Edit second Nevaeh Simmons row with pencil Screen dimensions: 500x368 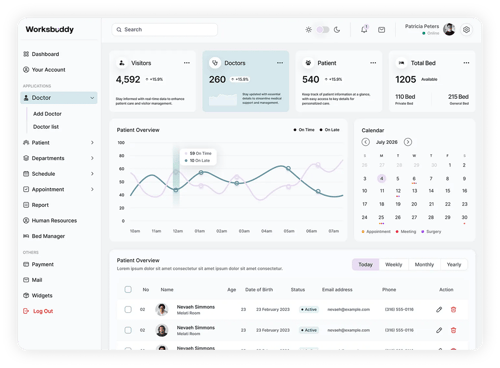[x=439, y=330]
